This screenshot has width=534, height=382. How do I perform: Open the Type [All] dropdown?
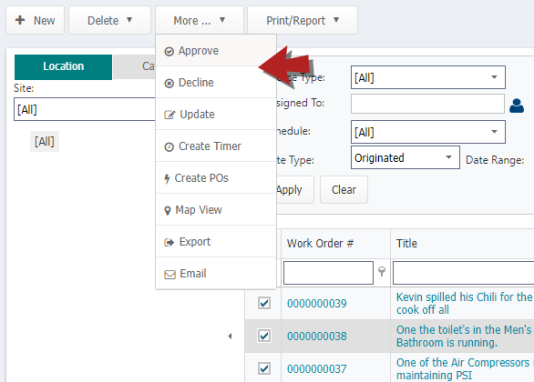tap(428, 78)
